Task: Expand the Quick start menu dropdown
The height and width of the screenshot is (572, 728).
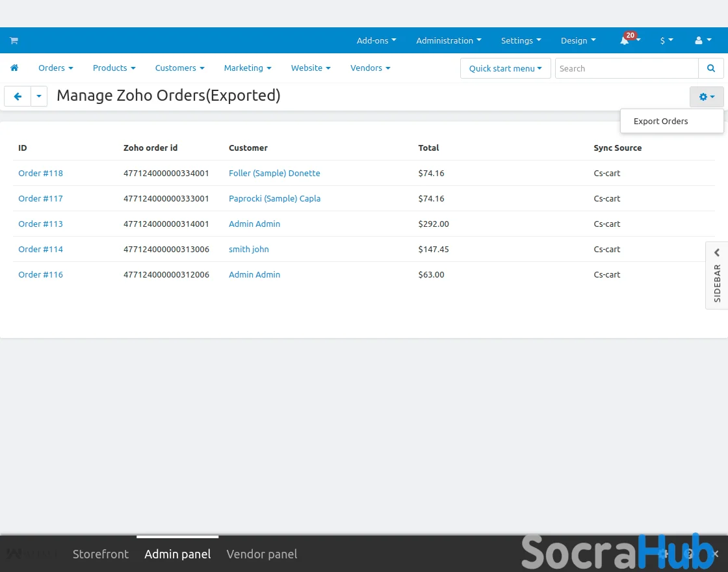Action: (x=505, y=68)
